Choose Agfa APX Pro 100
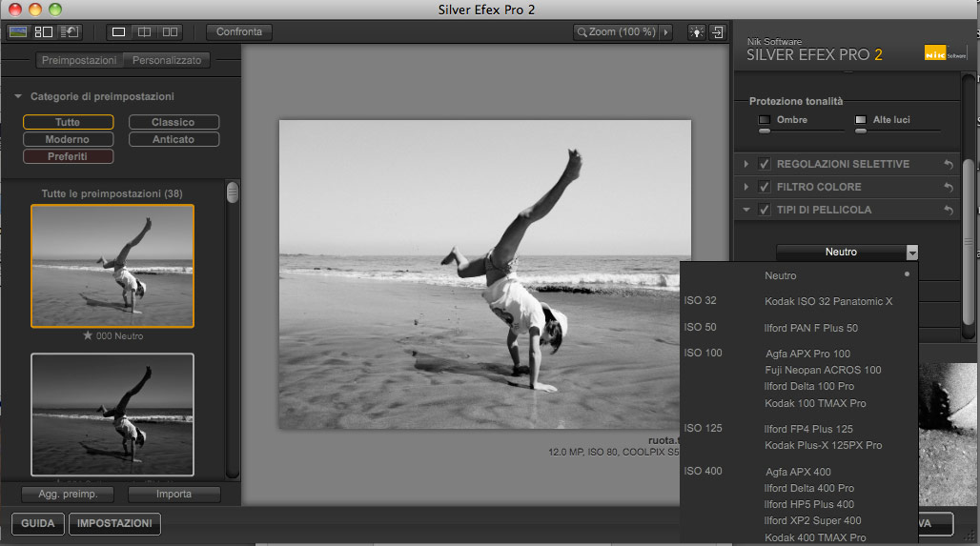Screen dimensions: 980x546 tap(807, 354)
